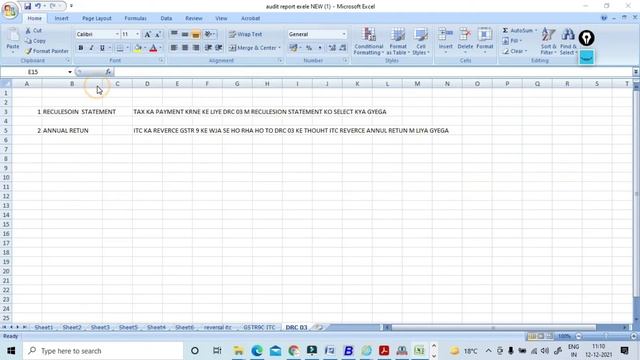Select column D header
The height and width of the screenshot is (360, 640).
pyautogui.click(x=147, y=84)
